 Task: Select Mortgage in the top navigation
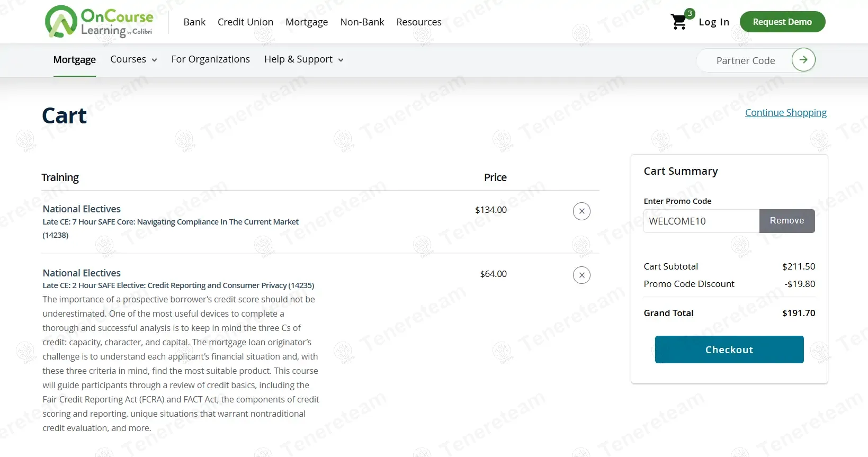click(x=307, y=22)
